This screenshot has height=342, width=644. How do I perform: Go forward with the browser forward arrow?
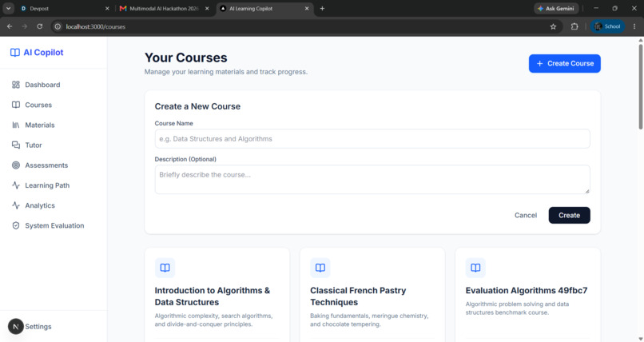click(x=25, y=26)
